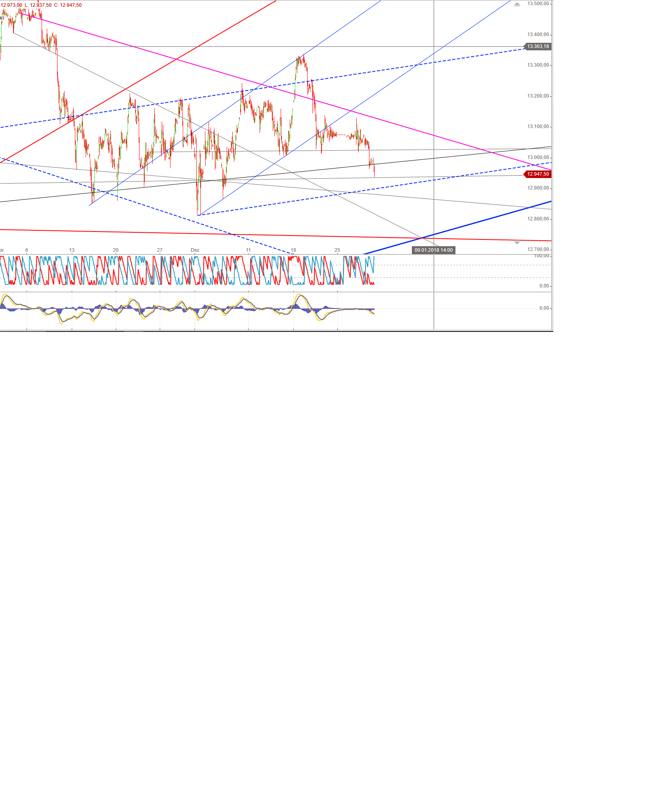This screenshot has height=812, width=660.
Task: Click the 13.500,00 price axis label
Action: point(538,4)
